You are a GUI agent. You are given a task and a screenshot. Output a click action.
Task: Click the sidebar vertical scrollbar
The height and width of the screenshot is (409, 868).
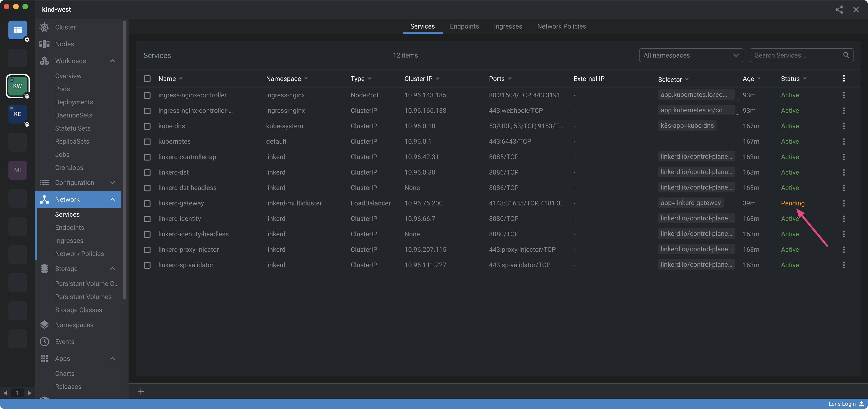pos(125,160)
